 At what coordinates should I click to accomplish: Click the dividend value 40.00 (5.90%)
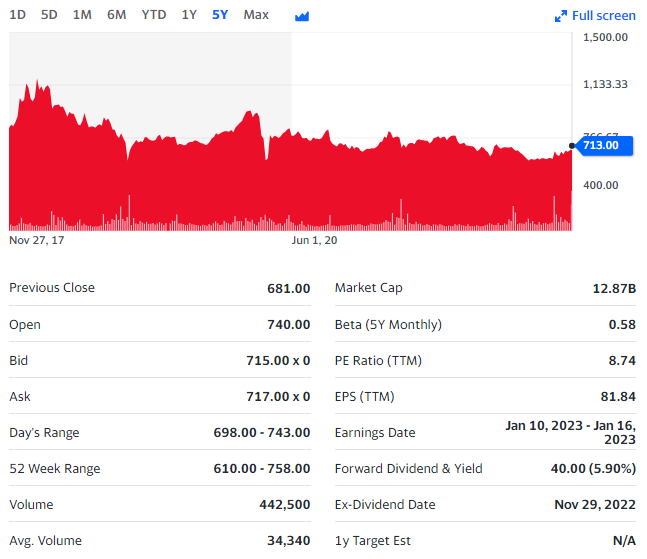593,469
